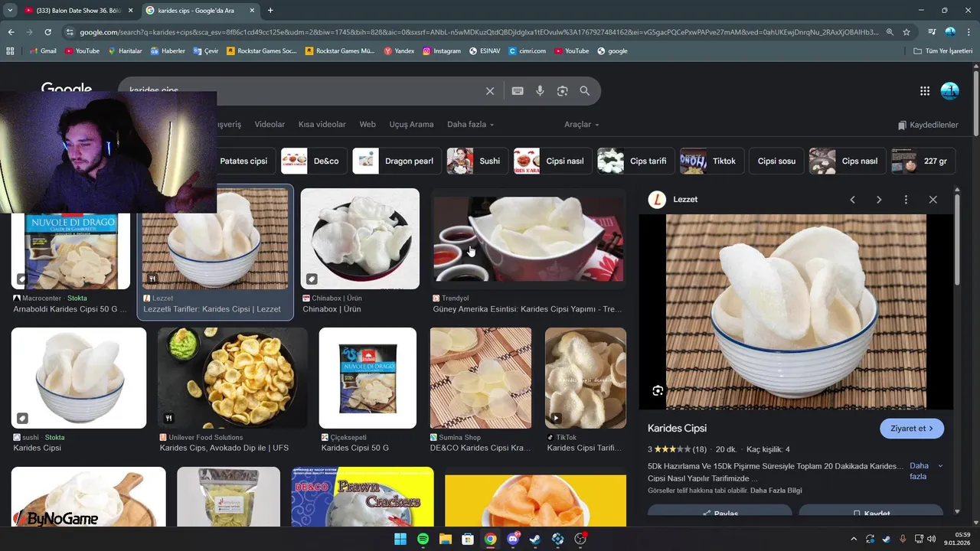Open Chrome tab search dropdown
This screenshot has height=551, width=980.
click(10, 11)
